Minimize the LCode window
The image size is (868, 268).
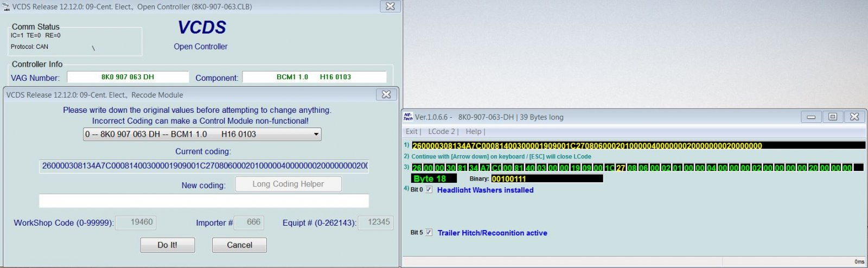811,117
